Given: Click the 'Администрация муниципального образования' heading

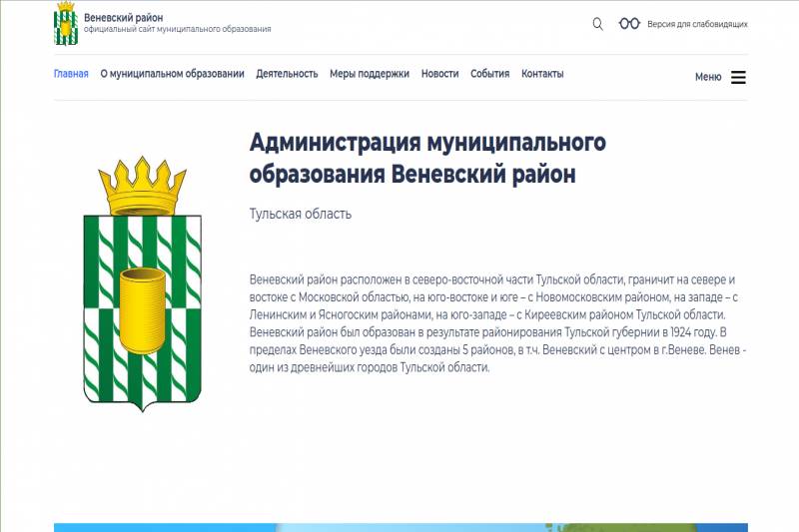Looking at the screenshot, I should (427, 158).
